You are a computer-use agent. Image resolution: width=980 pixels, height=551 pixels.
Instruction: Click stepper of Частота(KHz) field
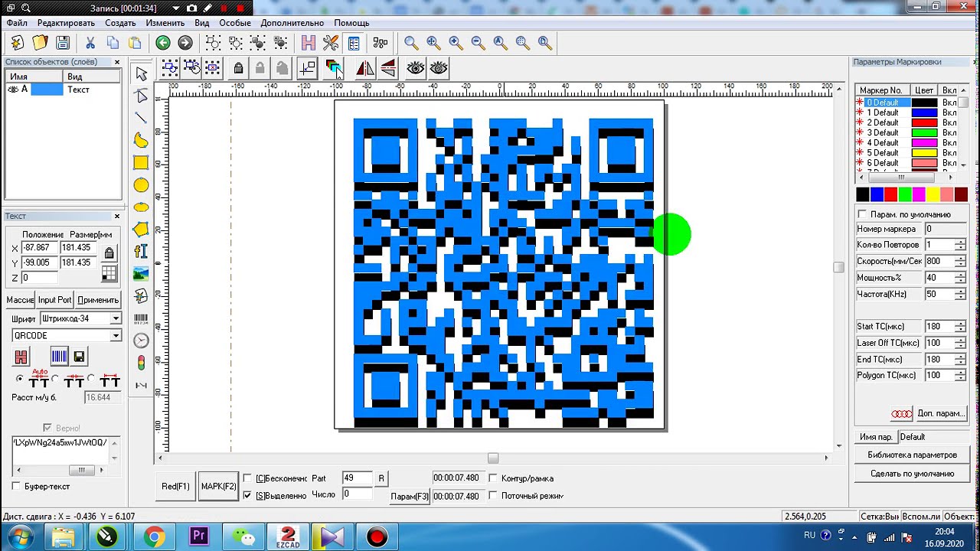[x=960, y=294]
